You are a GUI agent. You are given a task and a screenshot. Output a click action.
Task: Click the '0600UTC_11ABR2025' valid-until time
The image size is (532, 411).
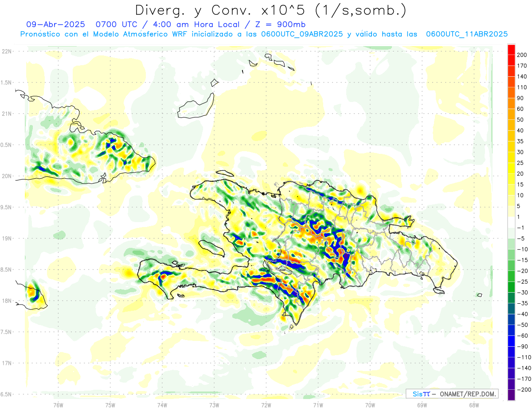466,34
